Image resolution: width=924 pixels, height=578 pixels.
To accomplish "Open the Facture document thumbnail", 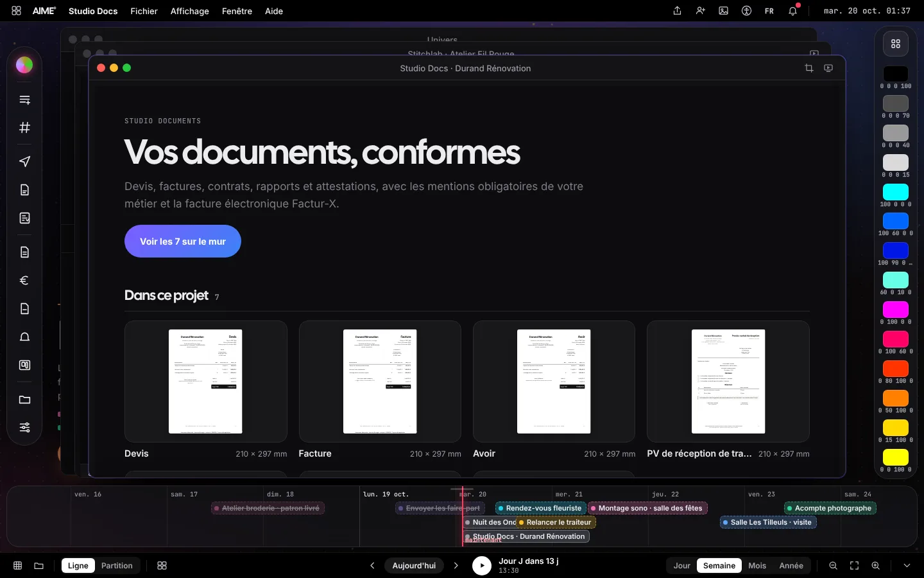I will [380, 381].
